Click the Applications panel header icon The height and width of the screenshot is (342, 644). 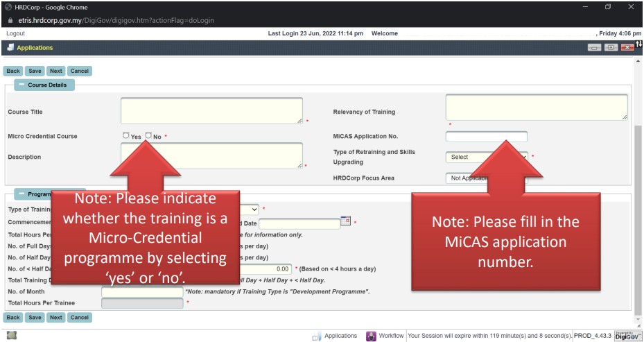coord(9,48)
